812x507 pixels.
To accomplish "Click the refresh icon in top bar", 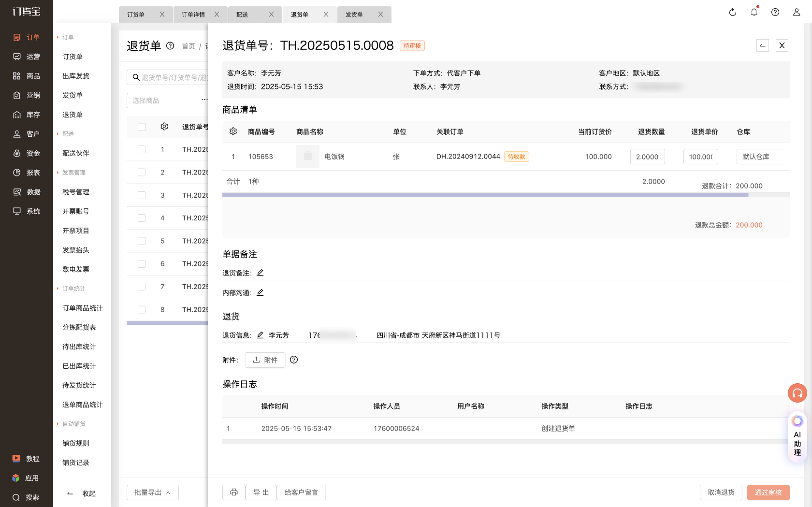I will 733,13.
